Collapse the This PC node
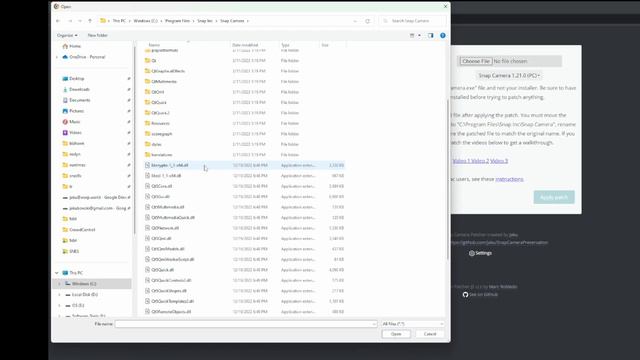This screenshot has height=360, width=640. pos(57,273)
